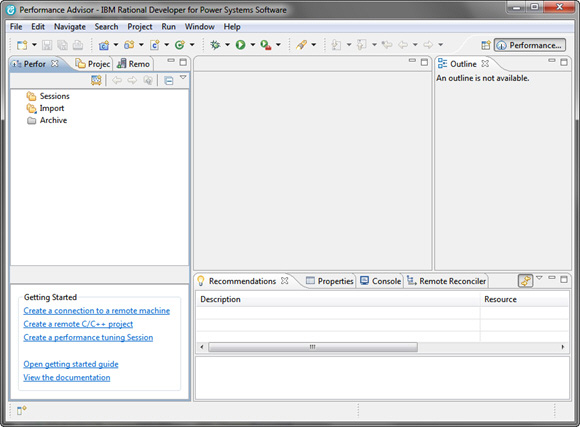The image size is (580, 427).
Task: Click View the documentation link
Action: [67, 377]
